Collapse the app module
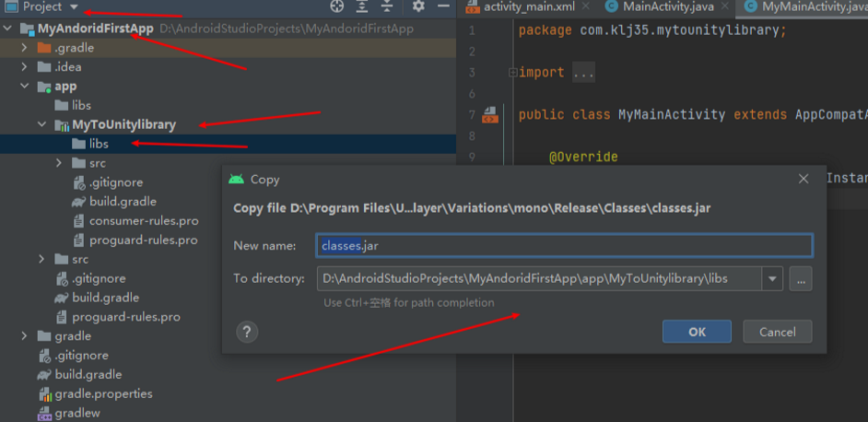 coord(24,87)
